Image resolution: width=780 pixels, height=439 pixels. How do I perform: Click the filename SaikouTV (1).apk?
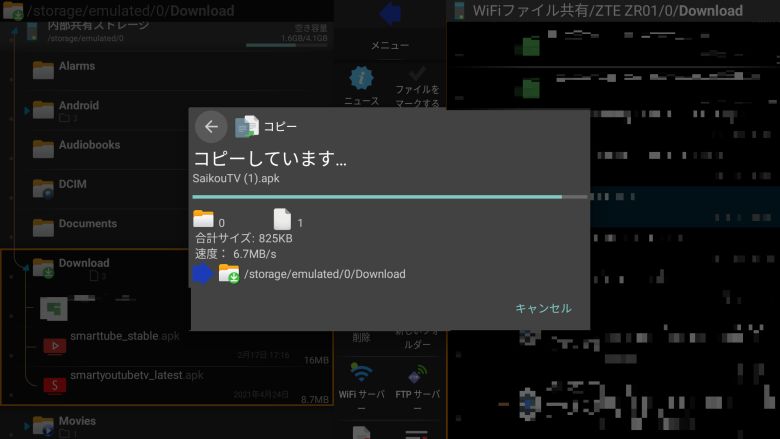[236, 178]
